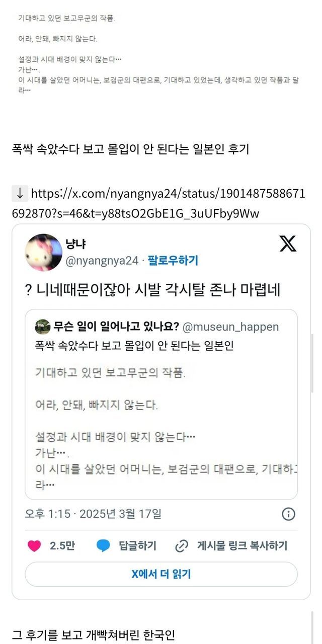
Task: Open the tweet info circle icon
Action: 288,514
